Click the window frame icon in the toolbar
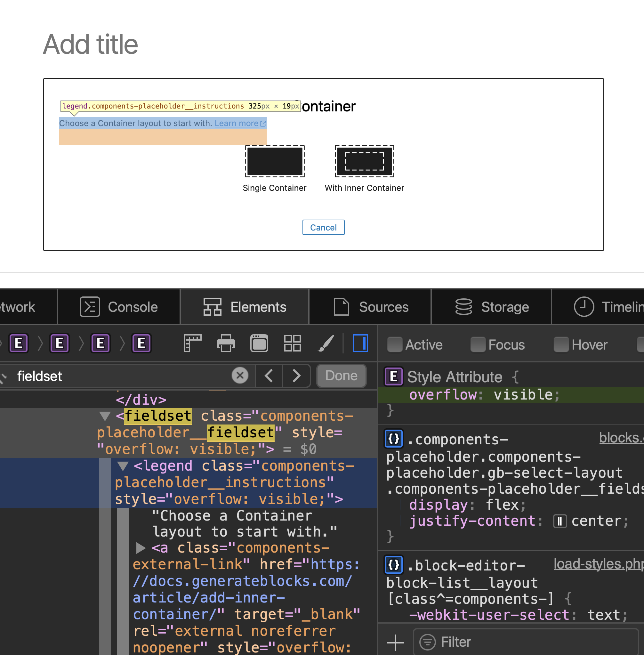This screenshot has height=655, width=644. 259,343
